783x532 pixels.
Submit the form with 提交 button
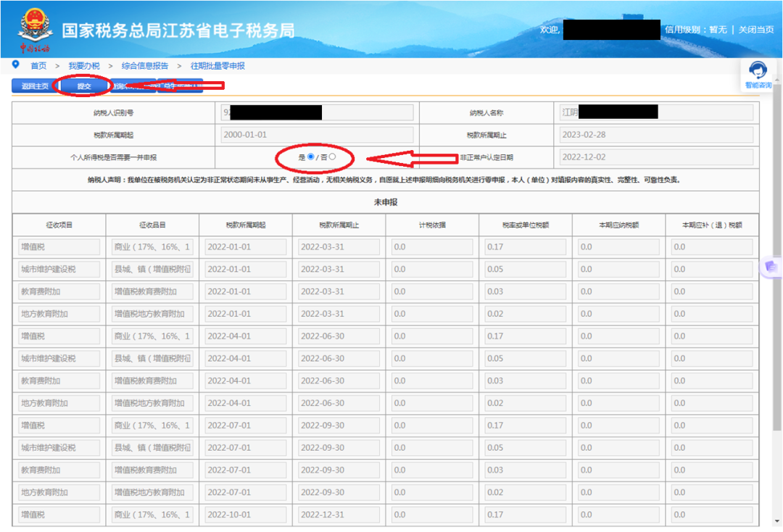tap(84, 86)
